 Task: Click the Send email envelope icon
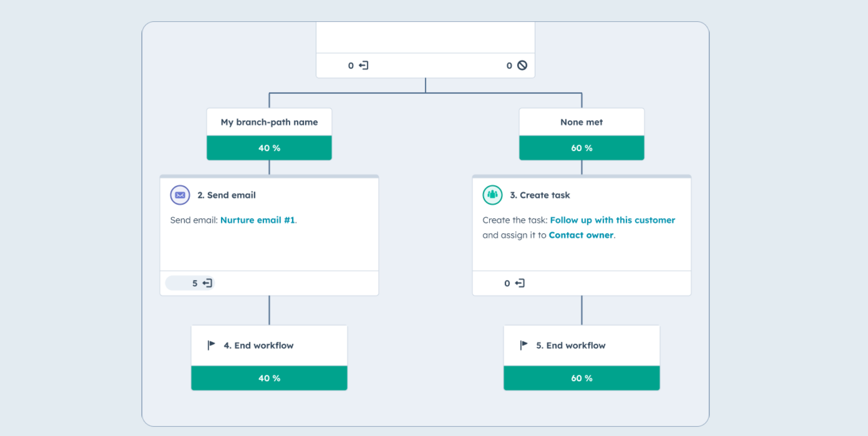(180, 195)
